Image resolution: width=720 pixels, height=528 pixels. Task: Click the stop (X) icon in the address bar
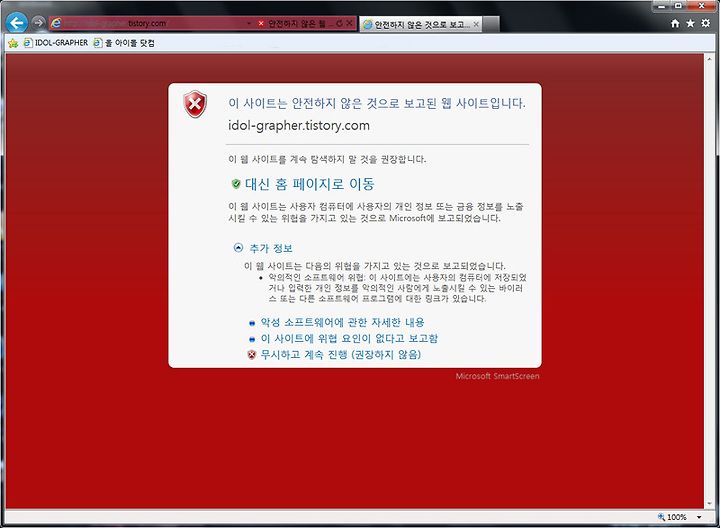(x=349, y=23)
